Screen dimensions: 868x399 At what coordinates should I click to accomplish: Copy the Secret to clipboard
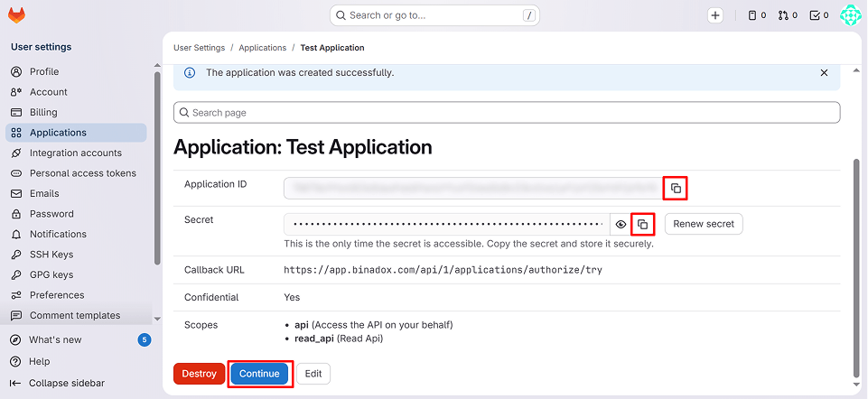click(x=643, y=224)
